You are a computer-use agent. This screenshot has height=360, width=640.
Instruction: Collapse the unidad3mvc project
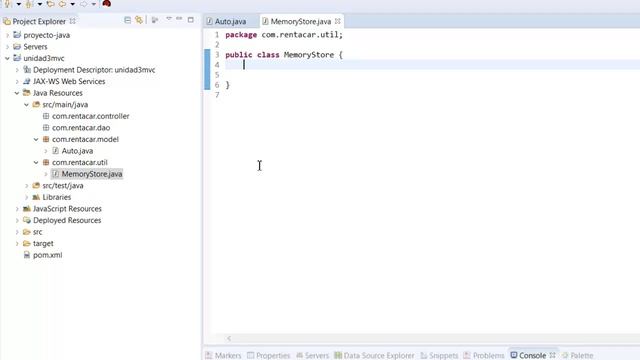pyautogui.click(x=7, y=58)
